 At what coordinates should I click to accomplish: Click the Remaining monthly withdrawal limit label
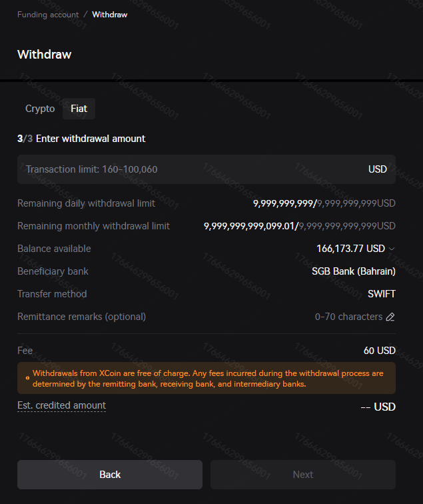coord(93,226)
